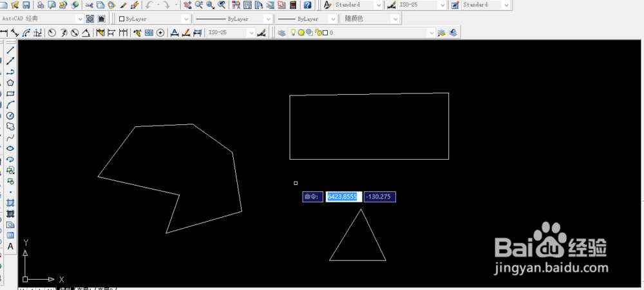This screenshot has width=644, height=290.
Task: Select the Spline draw tool
Action: [10, 137]
